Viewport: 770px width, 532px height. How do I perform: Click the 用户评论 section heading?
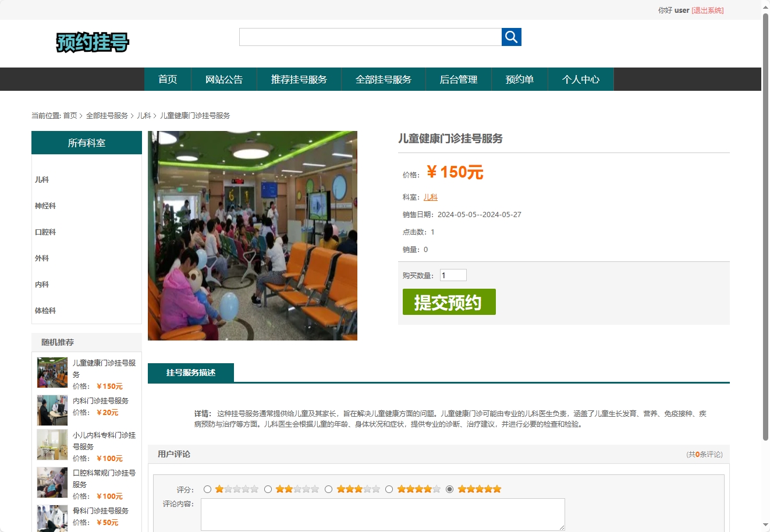tap(174, 454)
